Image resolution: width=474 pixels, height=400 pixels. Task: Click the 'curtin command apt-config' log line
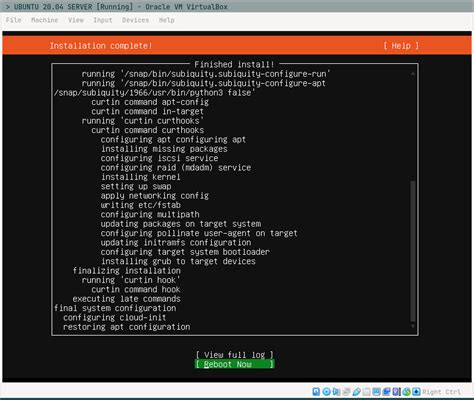150,102
